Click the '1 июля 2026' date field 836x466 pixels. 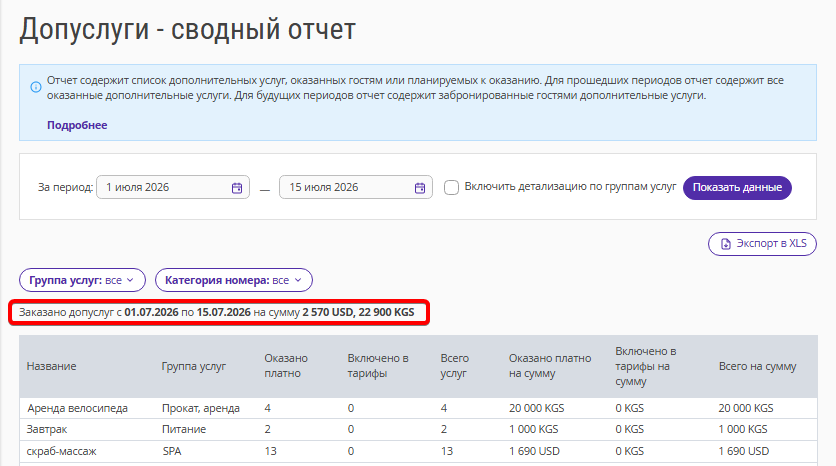tap(173, 187)
